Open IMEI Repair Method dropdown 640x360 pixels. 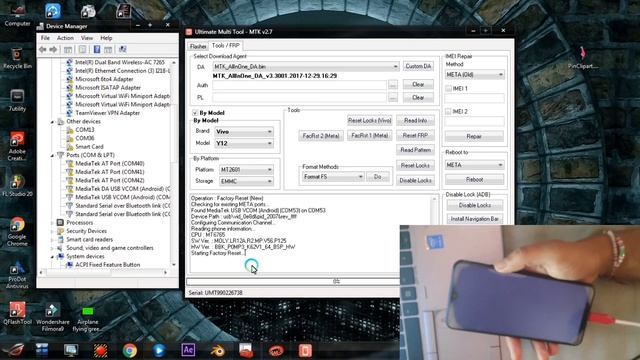(x=474, y=75)
